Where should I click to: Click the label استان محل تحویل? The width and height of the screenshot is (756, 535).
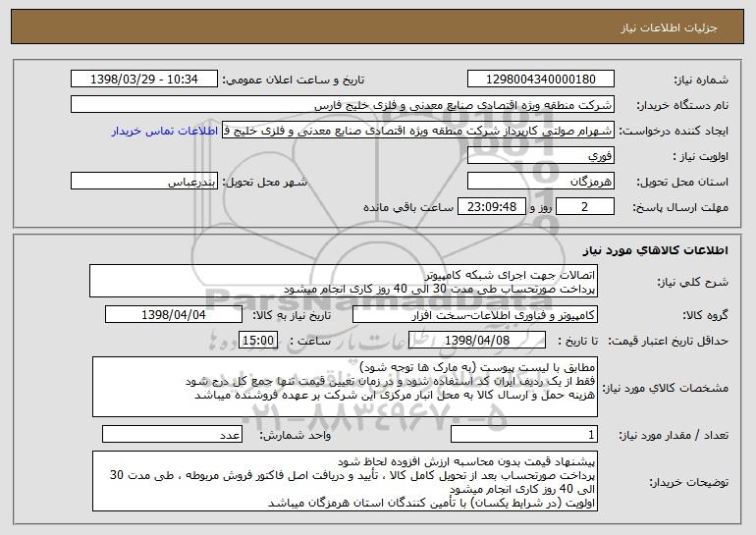682,182
